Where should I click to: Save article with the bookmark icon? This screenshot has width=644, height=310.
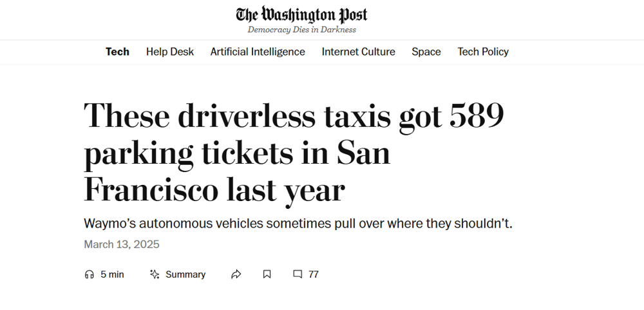point(267,275)
